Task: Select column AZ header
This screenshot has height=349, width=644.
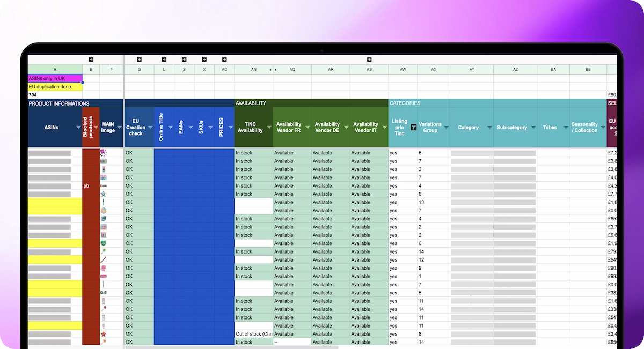Action: (x=515, y=70)
